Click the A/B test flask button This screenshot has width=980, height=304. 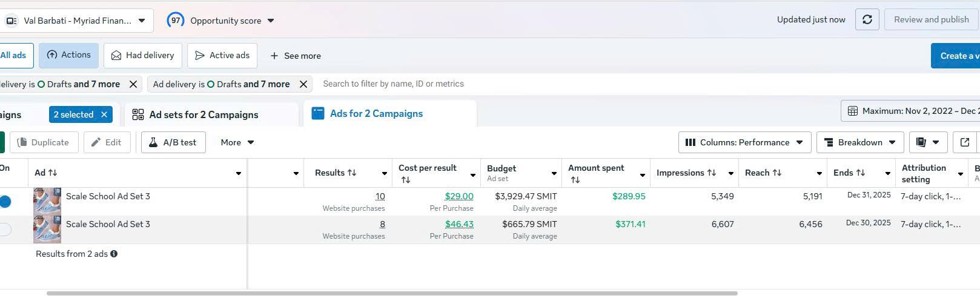173,142
